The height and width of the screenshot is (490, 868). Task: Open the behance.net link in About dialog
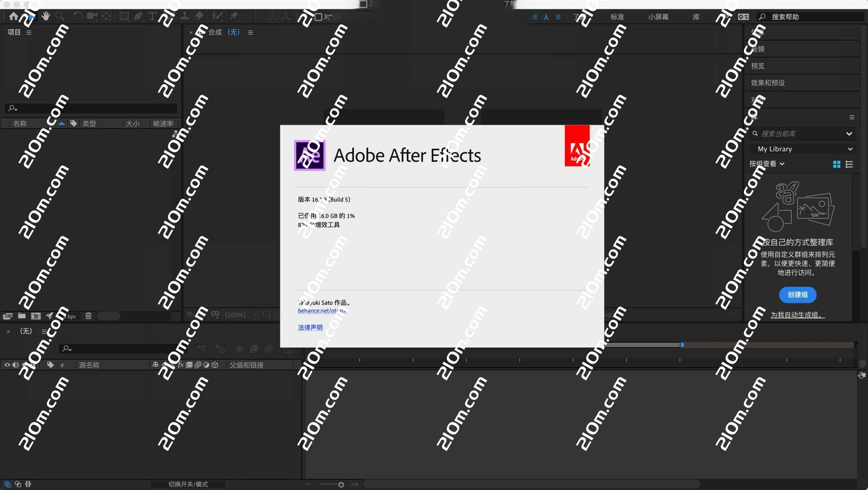coord(322,310)
